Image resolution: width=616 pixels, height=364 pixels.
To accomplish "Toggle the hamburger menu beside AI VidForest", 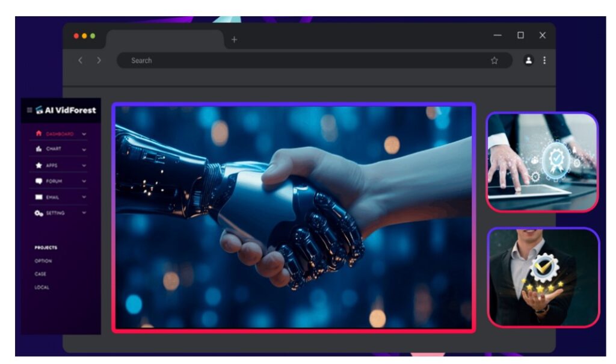I will 29,110.
